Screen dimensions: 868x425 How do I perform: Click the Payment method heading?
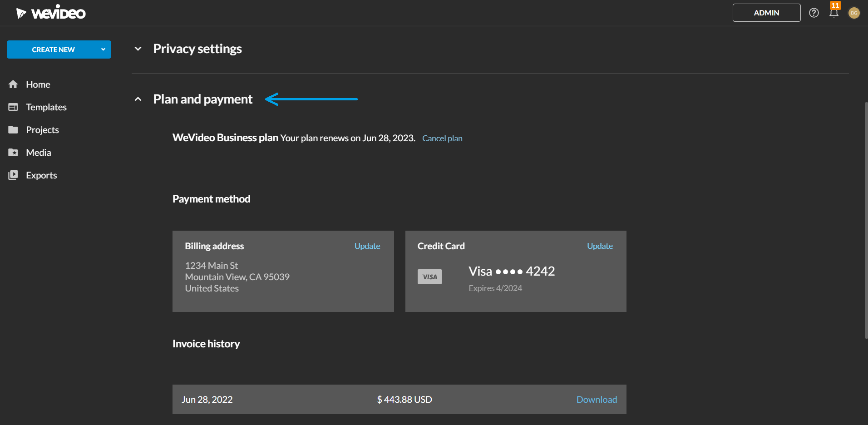(211, 199)
